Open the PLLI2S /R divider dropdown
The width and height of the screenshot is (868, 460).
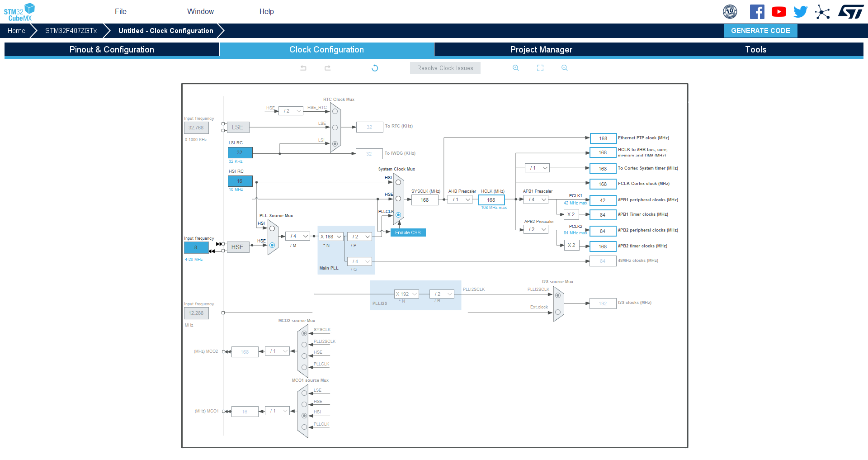(442, 294)
